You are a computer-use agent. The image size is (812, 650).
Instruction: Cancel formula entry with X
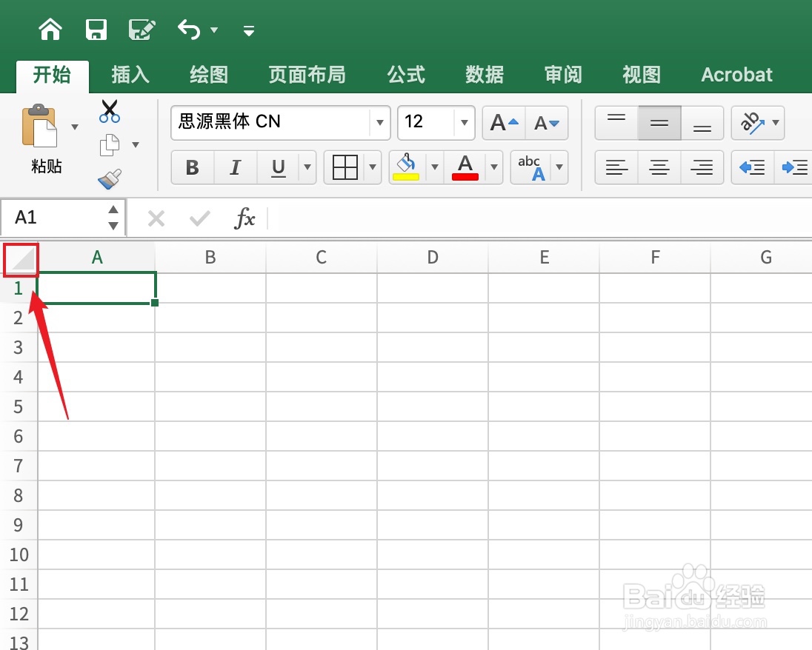[x=156, y=218]
